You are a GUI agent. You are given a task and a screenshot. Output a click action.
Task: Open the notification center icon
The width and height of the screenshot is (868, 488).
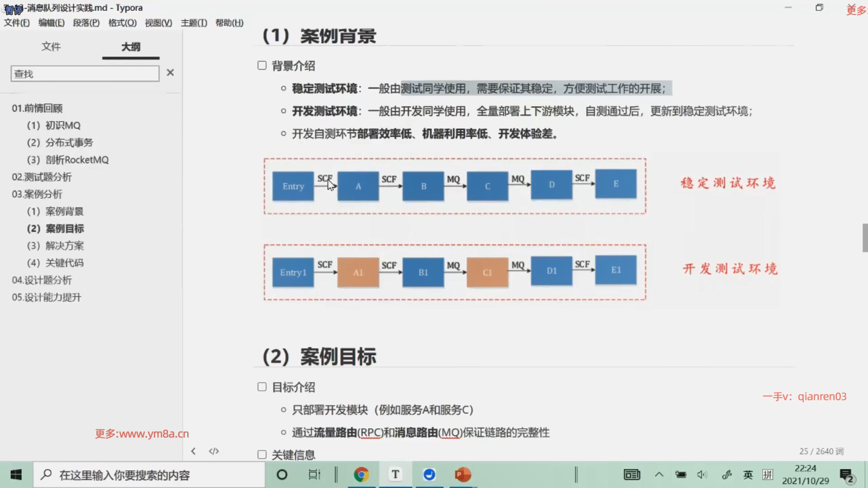[x=846, y=475]
